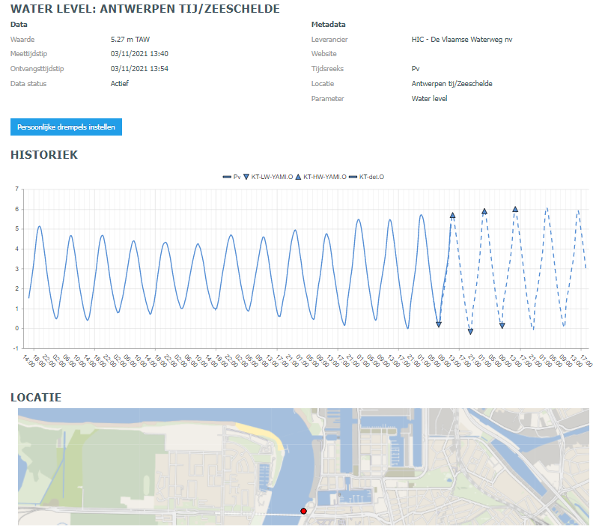Screen dimensions: 606x526
Task: Click the Meettijdstip value 03/11/2021 13:40
Action: pos(140,53)
